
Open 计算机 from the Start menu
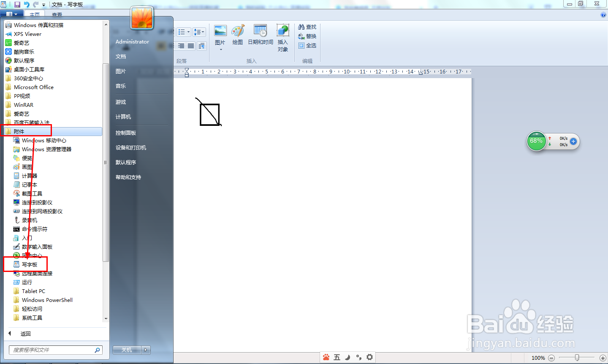pyautogui.click(x=123, y=117)
